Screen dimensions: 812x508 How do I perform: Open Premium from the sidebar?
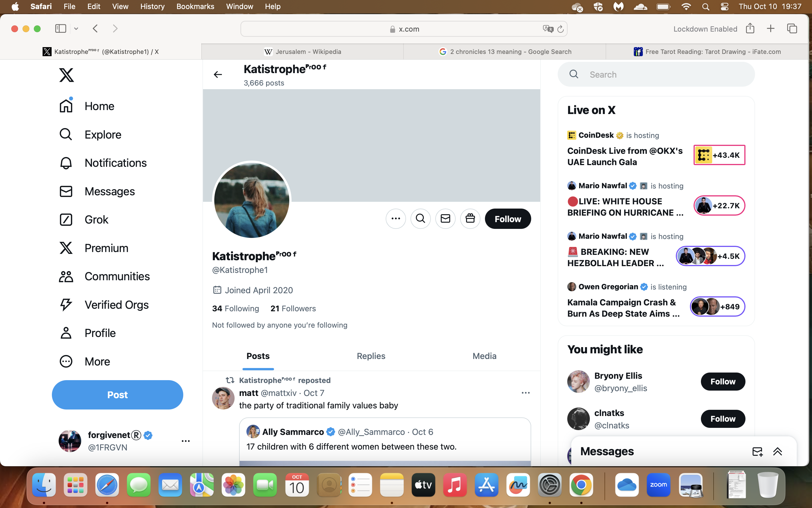pos(94,248)
